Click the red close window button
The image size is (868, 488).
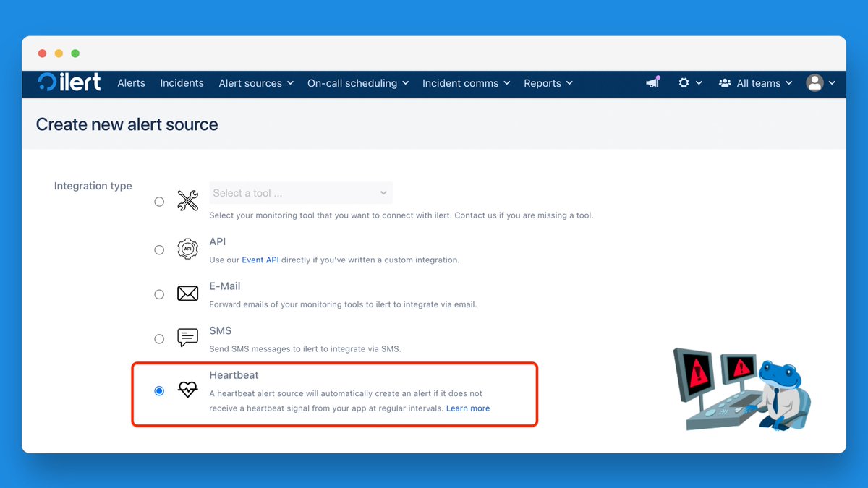[x=42, y=53]
